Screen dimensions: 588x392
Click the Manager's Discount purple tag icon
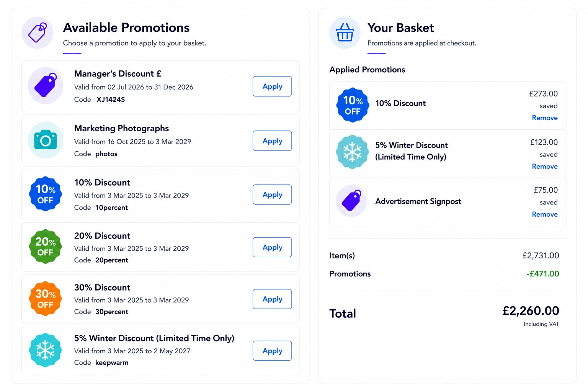click(x=46, y=86)
